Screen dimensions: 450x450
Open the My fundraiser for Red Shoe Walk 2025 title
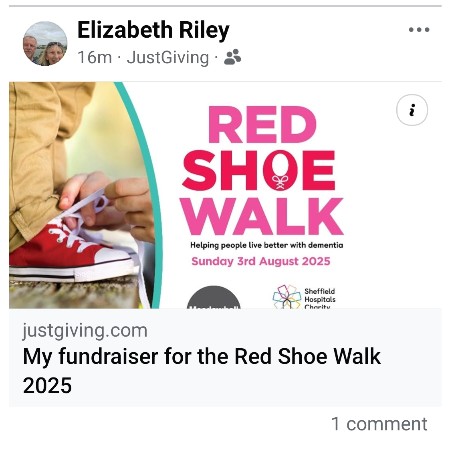(202, 371)
